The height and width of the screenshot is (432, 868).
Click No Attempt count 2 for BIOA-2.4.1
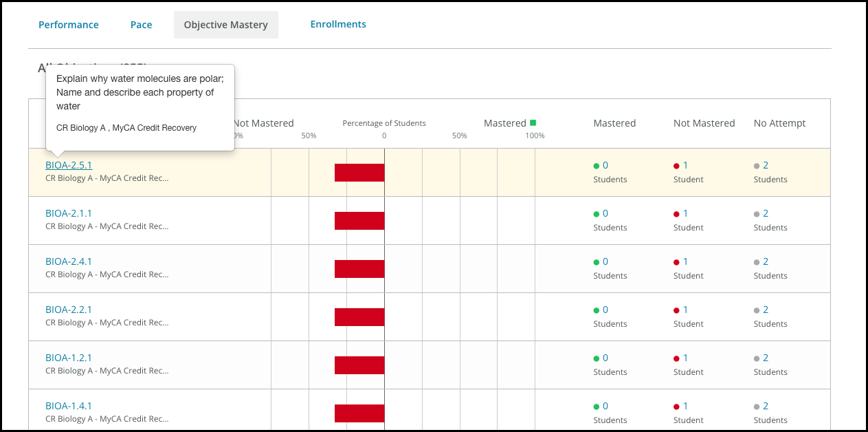point(766,261)
